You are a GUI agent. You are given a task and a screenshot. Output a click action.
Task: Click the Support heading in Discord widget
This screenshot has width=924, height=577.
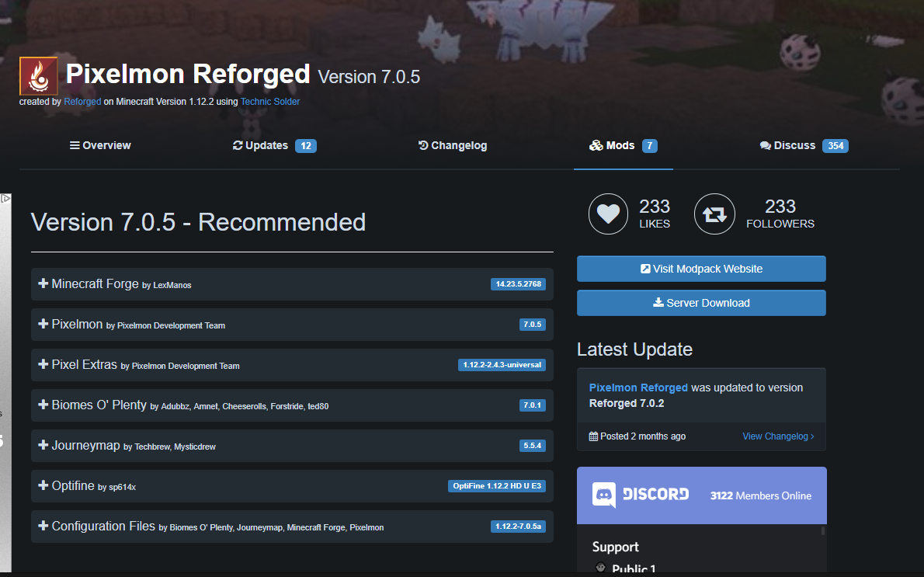615,547
